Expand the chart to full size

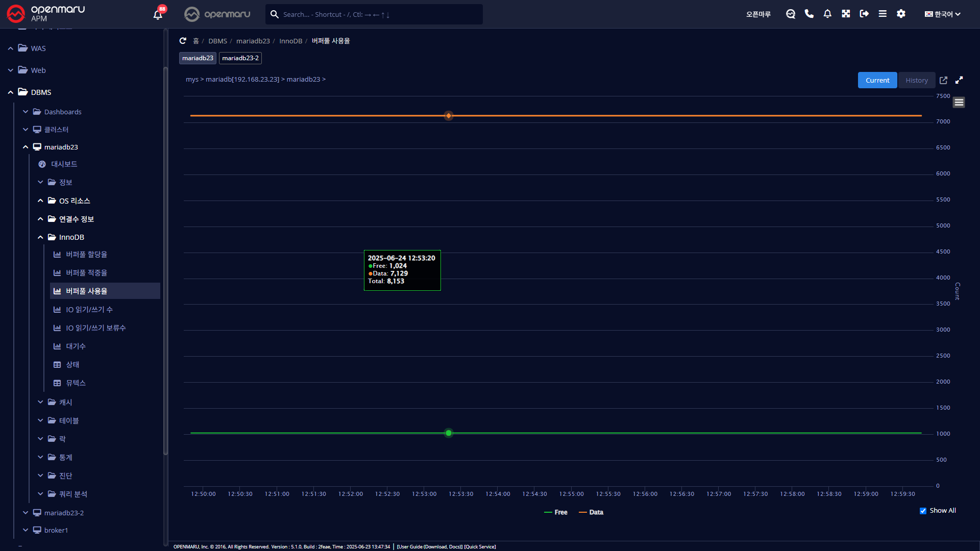(959, 80)
